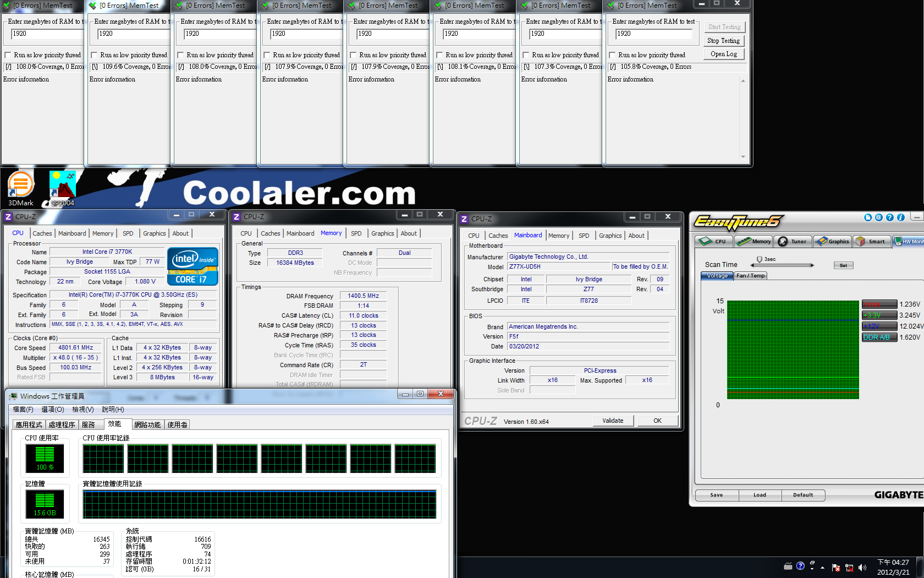Click the Action Center flag tray icon
The image size is (924, 578).
click(x=836, y=567)
